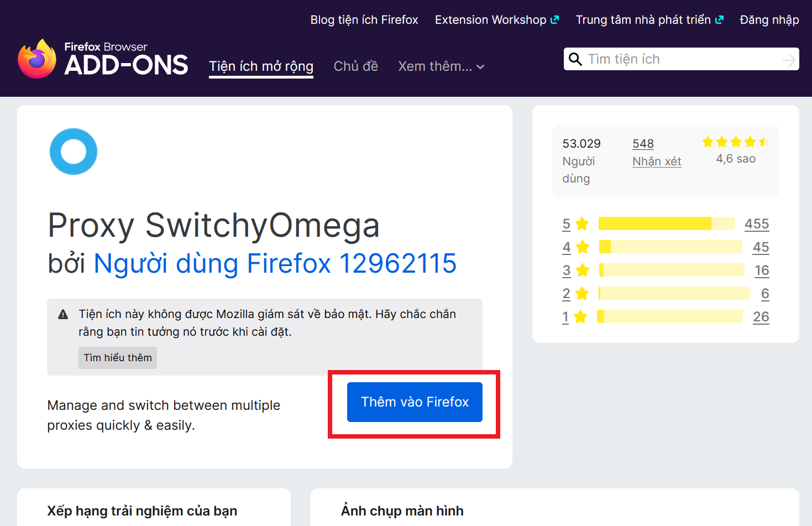This screenshot has height=526, width=812.
Task: Click the 4,6 sao rating text
Action: [x=736, y=159]
